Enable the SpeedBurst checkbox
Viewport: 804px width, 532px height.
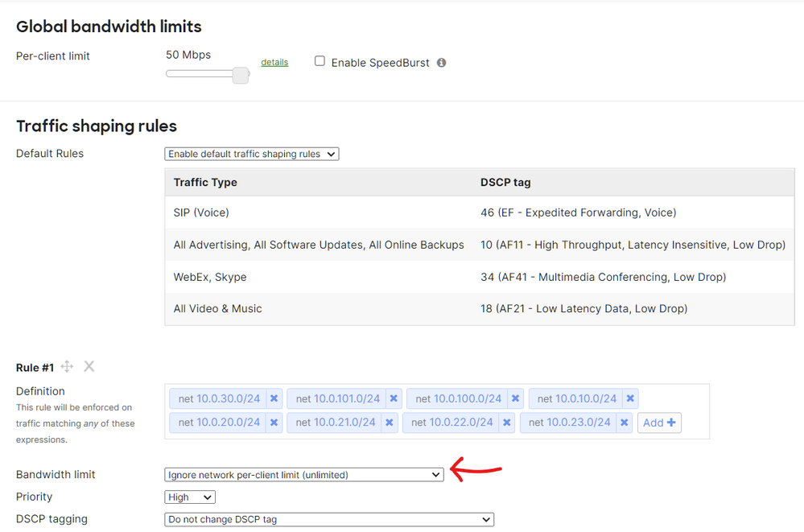320,61
